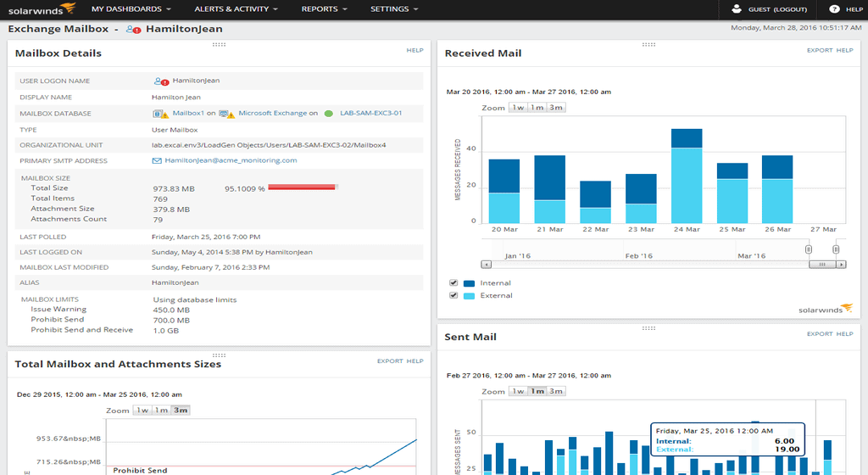Click Last Polled date Friday, March 25, 2016
The width and height of the screenshot is (868, 475).
point(206,237)
